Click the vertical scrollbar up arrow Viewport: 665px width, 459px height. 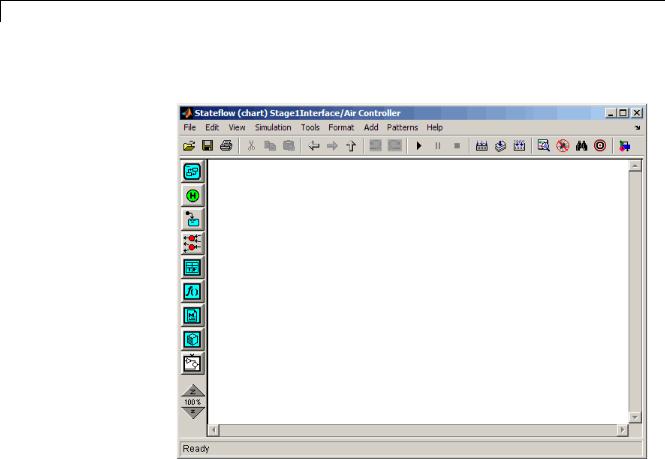(x=635, y=166)
